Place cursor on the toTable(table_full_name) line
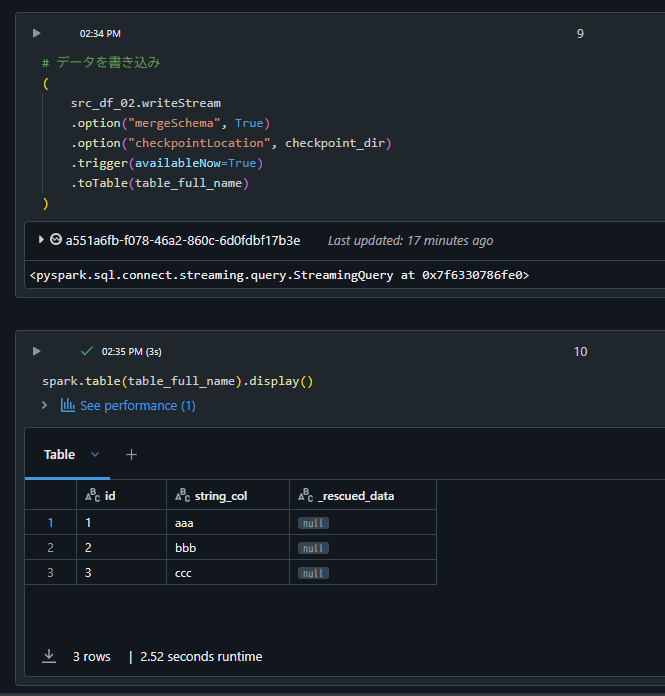This screenshot has height=696, width=665. point(160,183)
